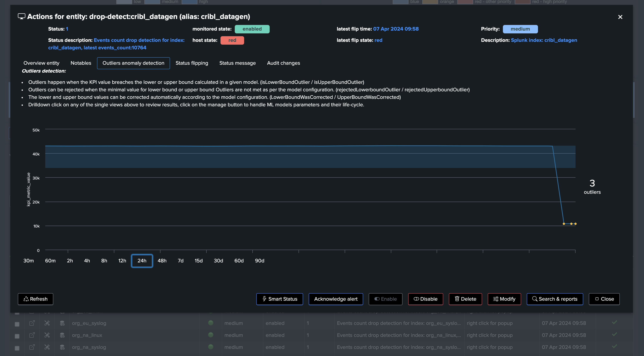The width and height of the screenshot is (644, 356).
Task: Click Acknowledge alert
Action: (336, 299)
